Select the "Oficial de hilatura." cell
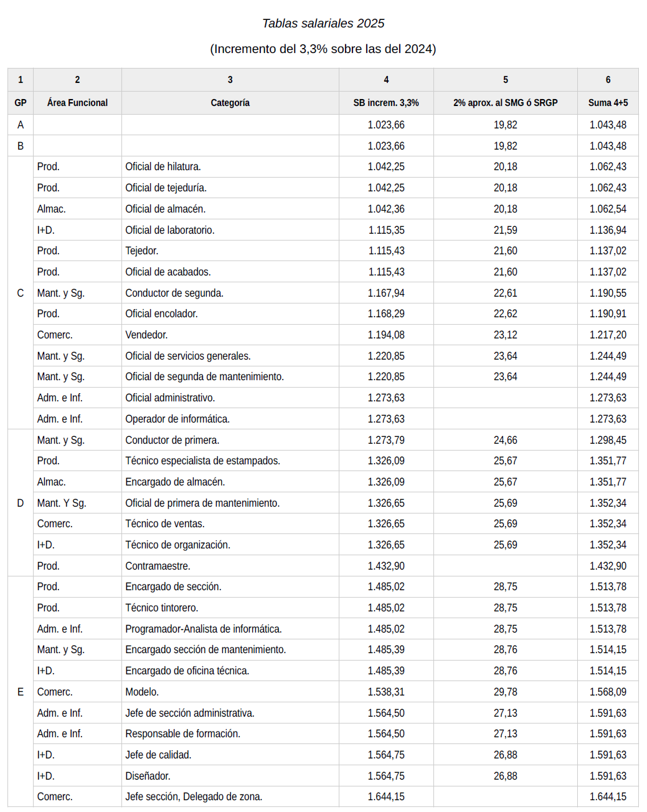The height and width of the screenshot is (812, 647). [163, 167]
